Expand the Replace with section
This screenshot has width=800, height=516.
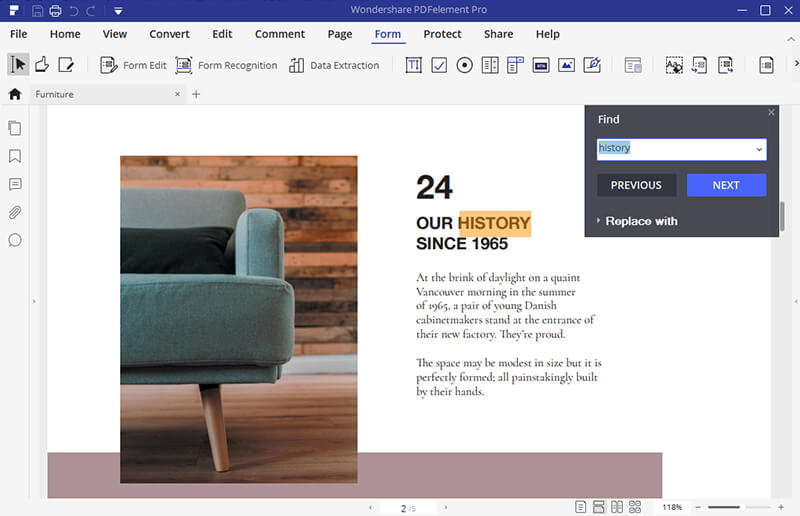637,221
